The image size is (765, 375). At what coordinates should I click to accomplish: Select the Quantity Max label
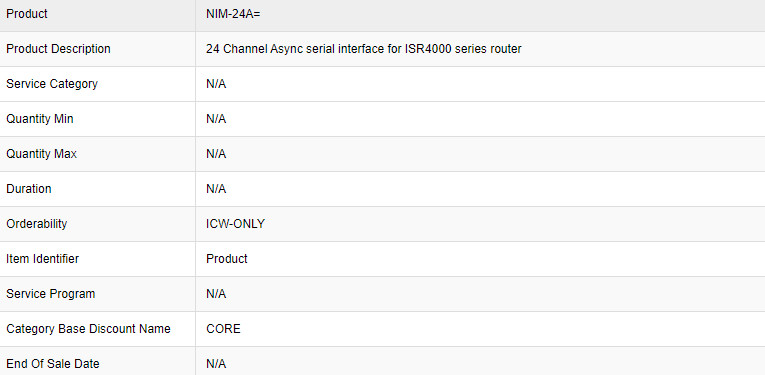[41, 154]
